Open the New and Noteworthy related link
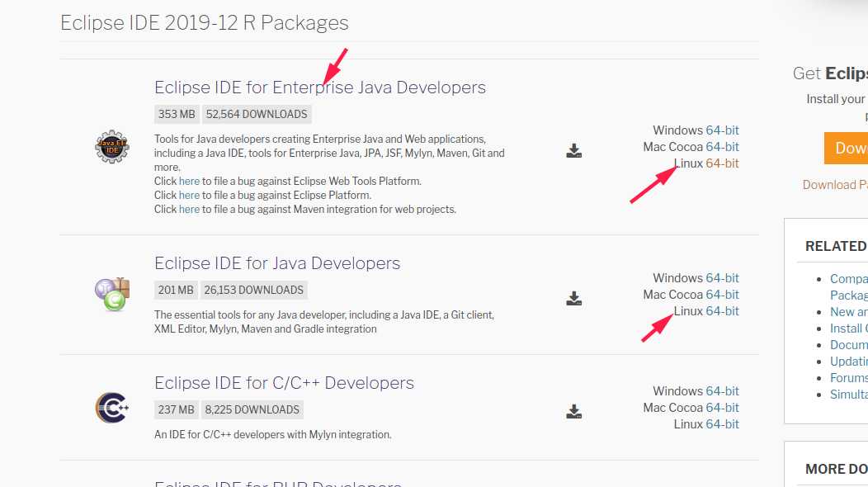Screen dimensions: 868x487 coord(849,312)
